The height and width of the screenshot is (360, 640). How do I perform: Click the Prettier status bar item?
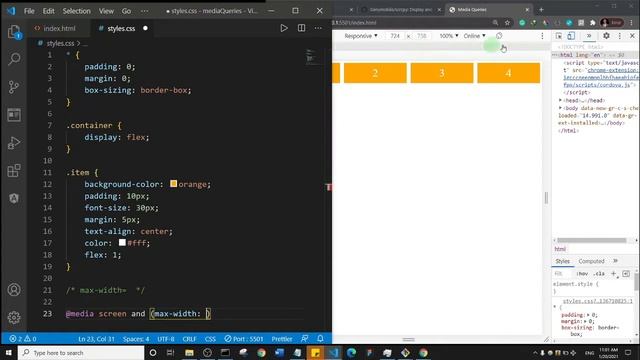coord(282,339)
